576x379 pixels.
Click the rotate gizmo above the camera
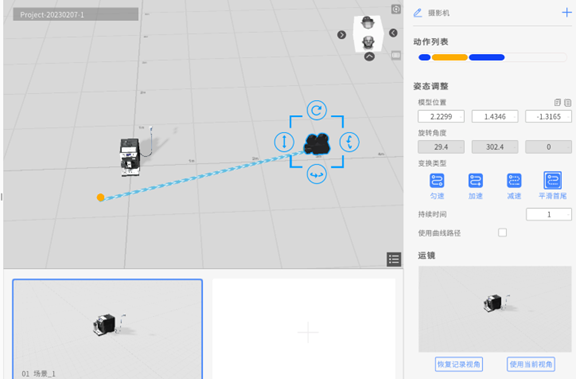(x=317, y=110)
